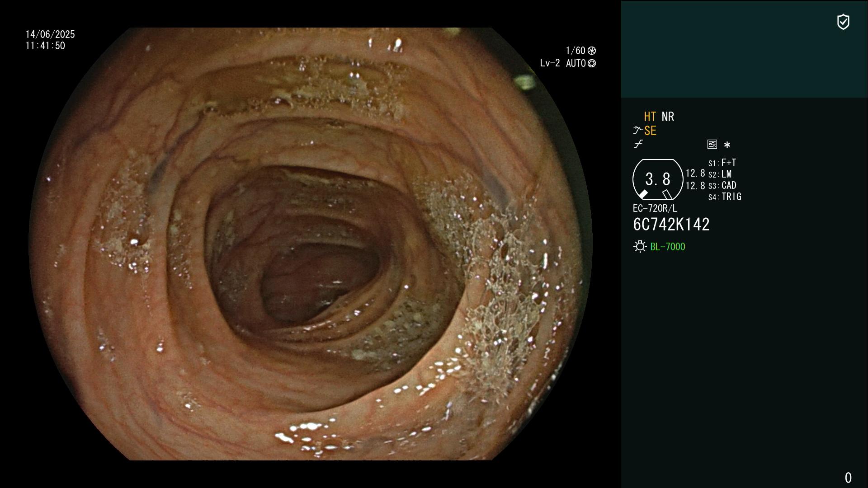Viewport: 868px width, 488px height.
Task: Click the light source lamp icon
Action: (x=640, y=247)
